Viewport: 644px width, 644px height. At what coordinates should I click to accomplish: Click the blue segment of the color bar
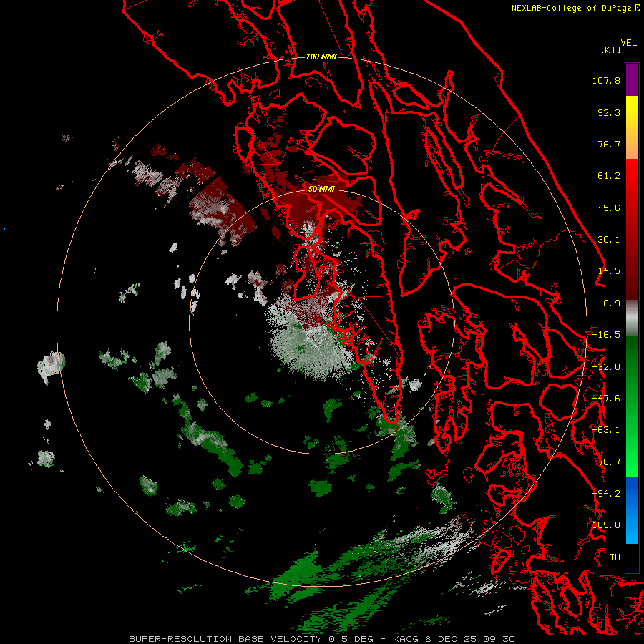pyautogui.click(x=632, y=510)
